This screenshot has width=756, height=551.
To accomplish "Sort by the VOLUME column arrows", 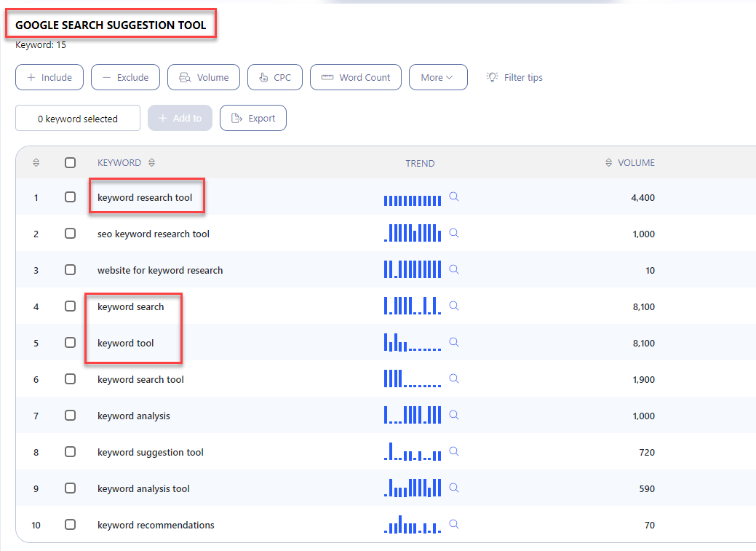I will click(608, 162).
